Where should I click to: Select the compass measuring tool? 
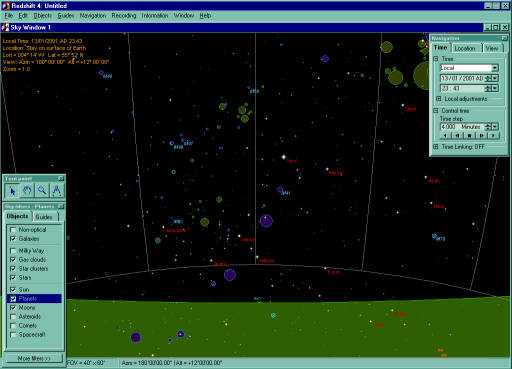(56, 191)
